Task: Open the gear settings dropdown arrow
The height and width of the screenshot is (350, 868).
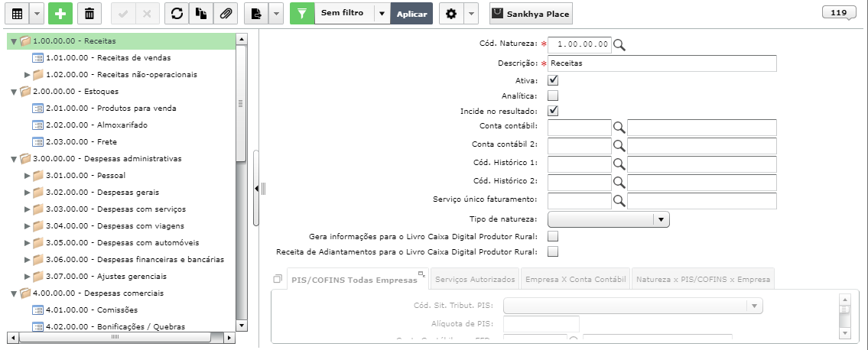Action: 471,14
